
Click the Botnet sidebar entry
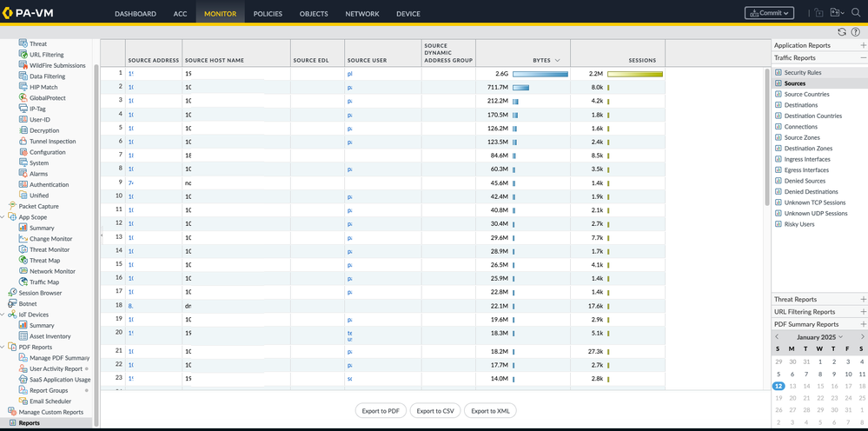click(x=28, y=304)
